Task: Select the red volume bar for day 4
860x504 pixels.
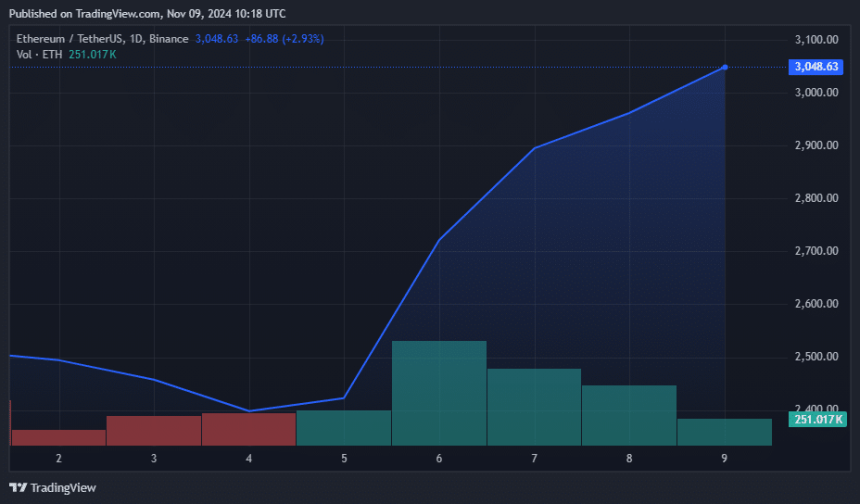Action: pos(248,429)
